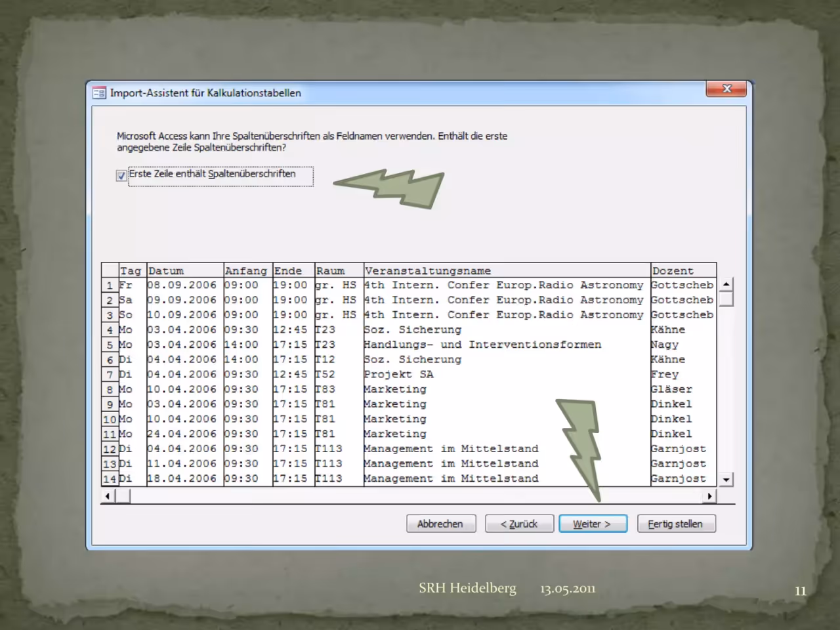Close the Import-Assistent dialog
The image size is (840, 630).
click(x=726, y=89)
